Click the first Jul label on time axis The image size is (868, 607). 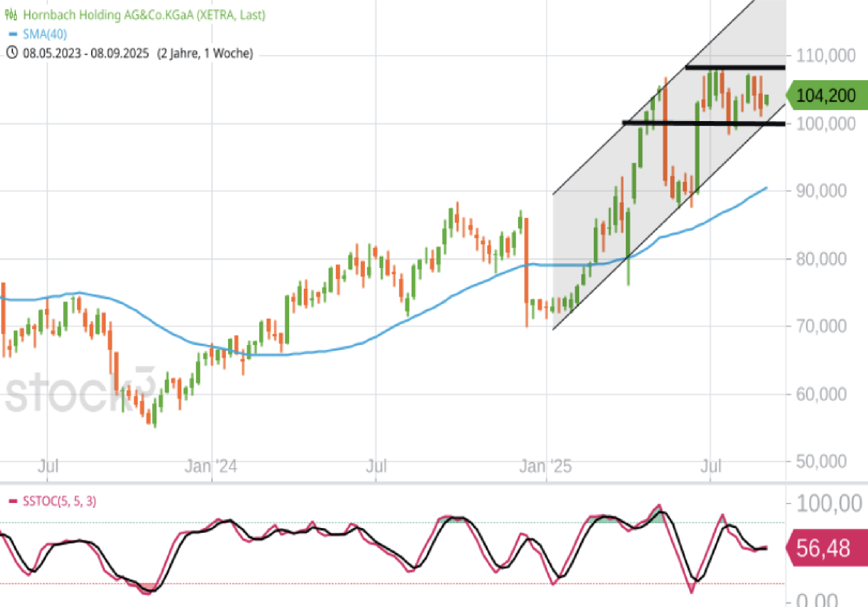(x=48, y=466)
